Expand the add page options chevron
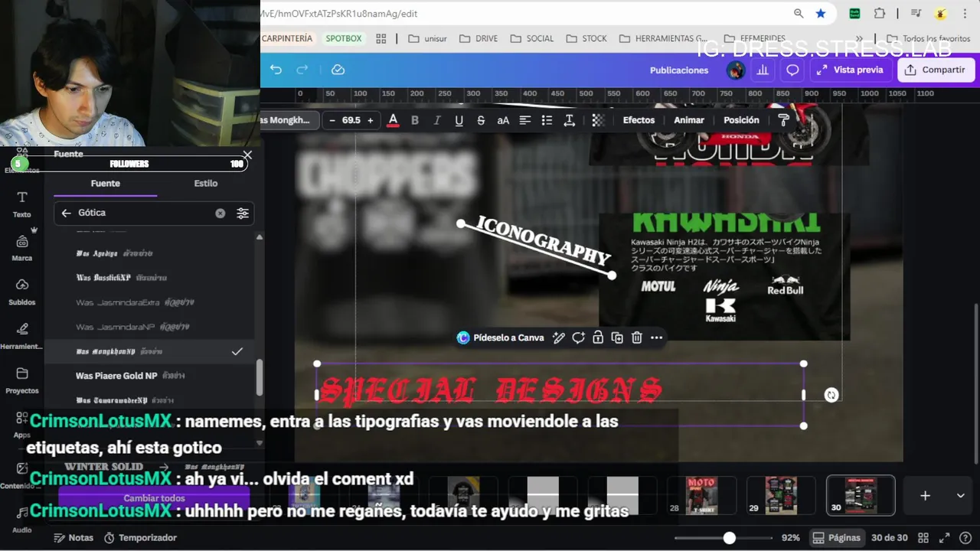Screen dimensions: 980x551 (x=960, y=495)
